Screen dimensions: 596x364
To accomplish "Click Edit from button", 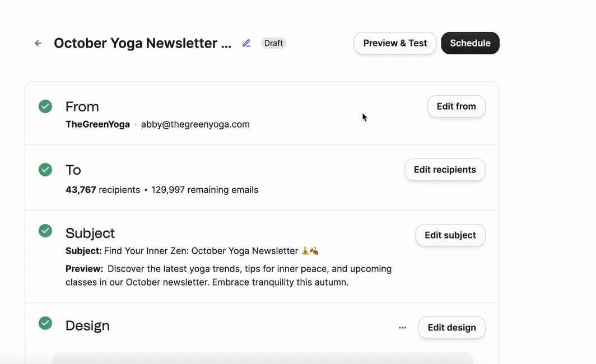I will coord(456,106).
